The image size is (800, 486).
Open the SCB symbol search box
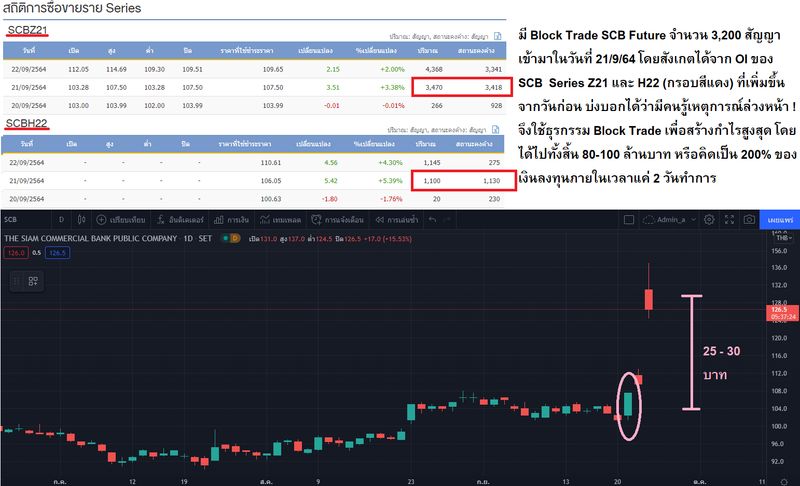point(11,220)
